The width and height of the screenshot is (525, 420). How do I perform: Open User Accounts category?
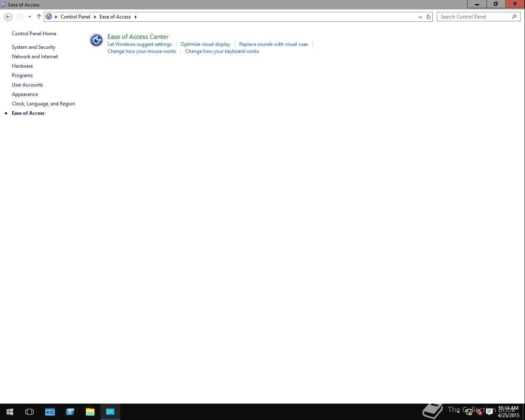tap(27, 85)
